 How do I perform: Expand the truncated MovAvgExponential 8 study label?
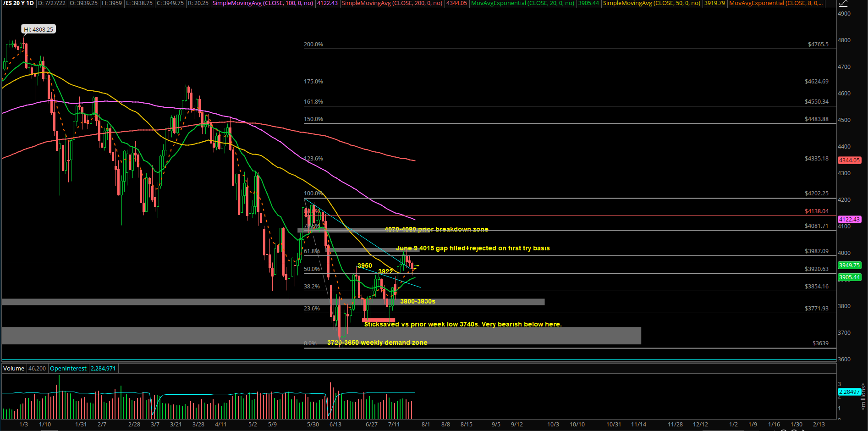point(775,3)
